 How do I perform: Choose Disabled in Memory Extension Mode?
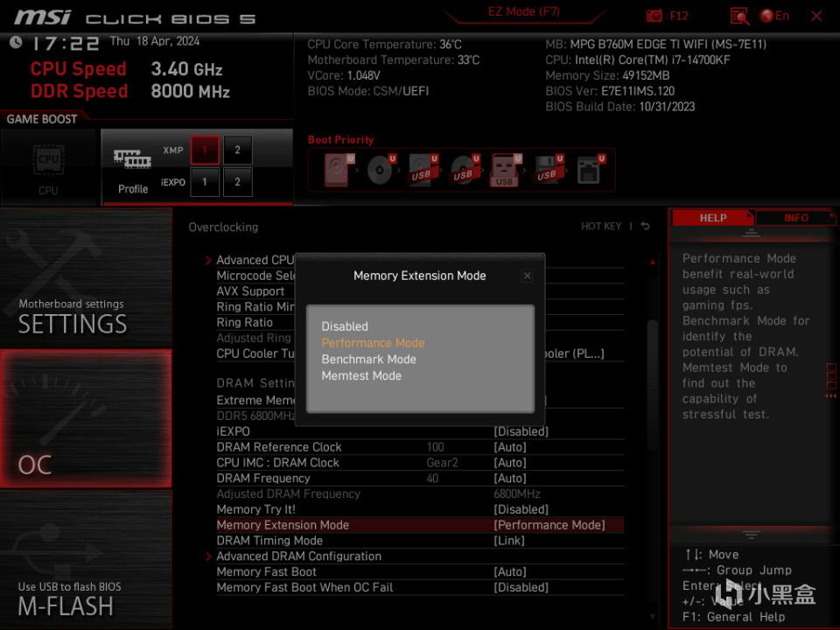pos(345,326)
